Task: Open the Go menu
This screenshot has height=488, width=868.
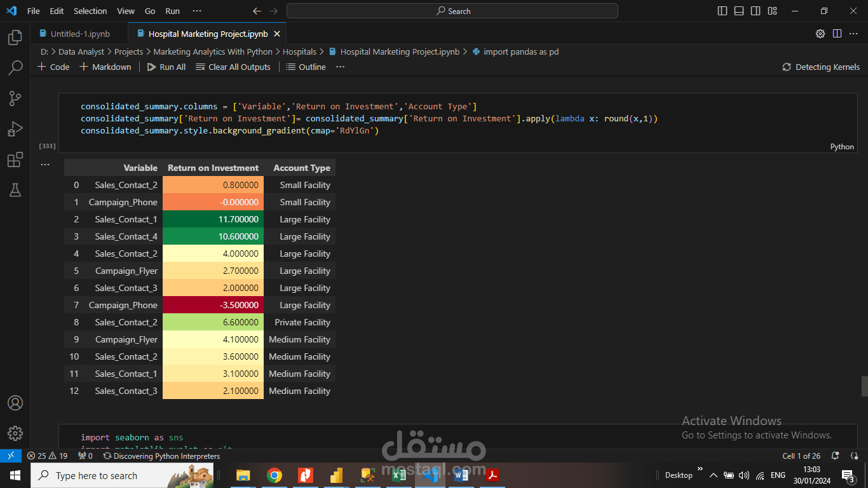Action: 150,11
